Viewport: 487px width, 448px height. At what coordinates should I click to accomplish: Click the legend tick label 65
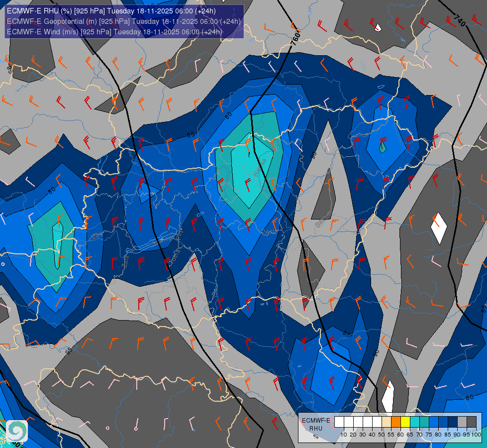pyautogui.click(x=410, y=435)
